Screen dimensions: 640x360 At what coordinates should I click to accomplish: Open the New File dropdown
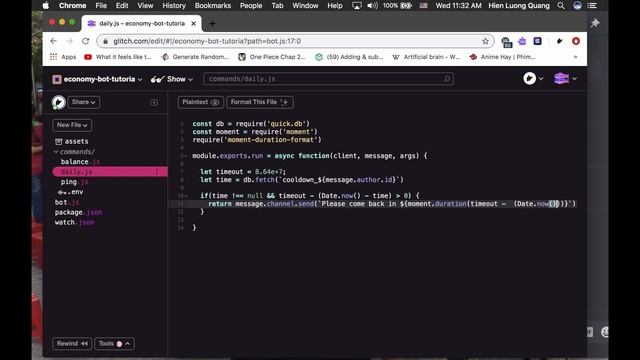coord(72,125)
